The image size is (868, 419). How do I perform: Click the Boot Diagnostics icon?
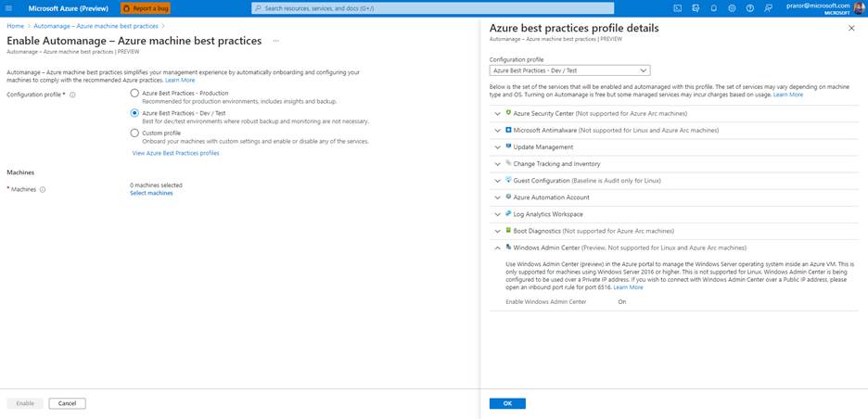point(508,230)
